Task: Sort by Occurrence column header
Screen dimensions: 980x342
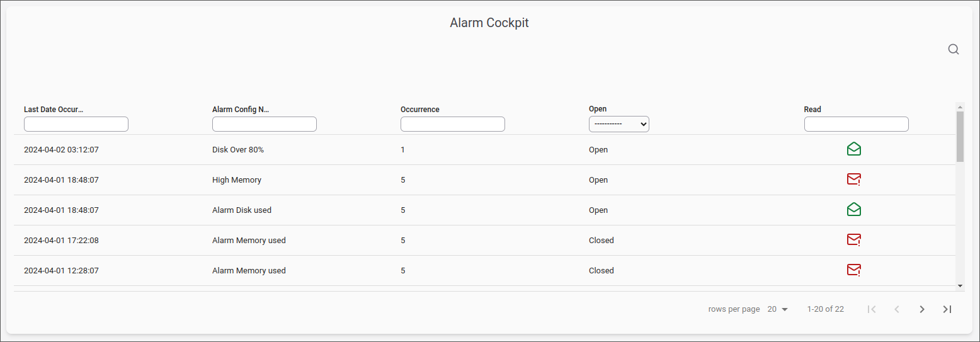Action: pyautogui.click(x=420, y=110)
